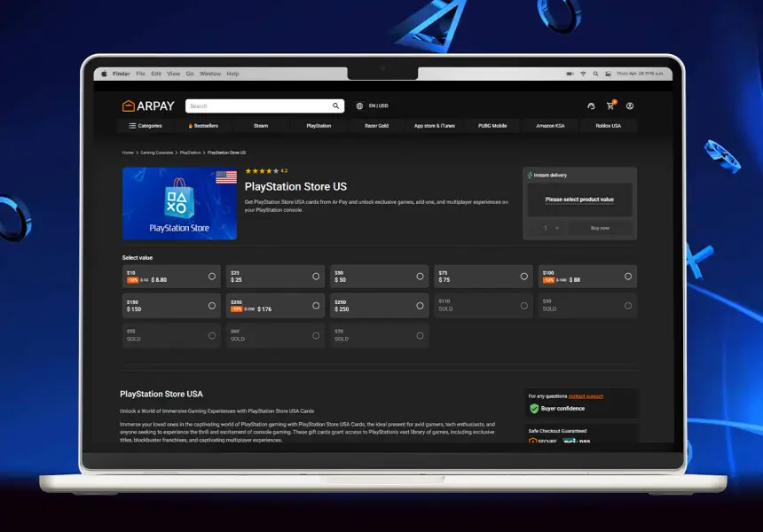Click the contact support link
This screenshot has height=532, width=763.
click(586, 396)
